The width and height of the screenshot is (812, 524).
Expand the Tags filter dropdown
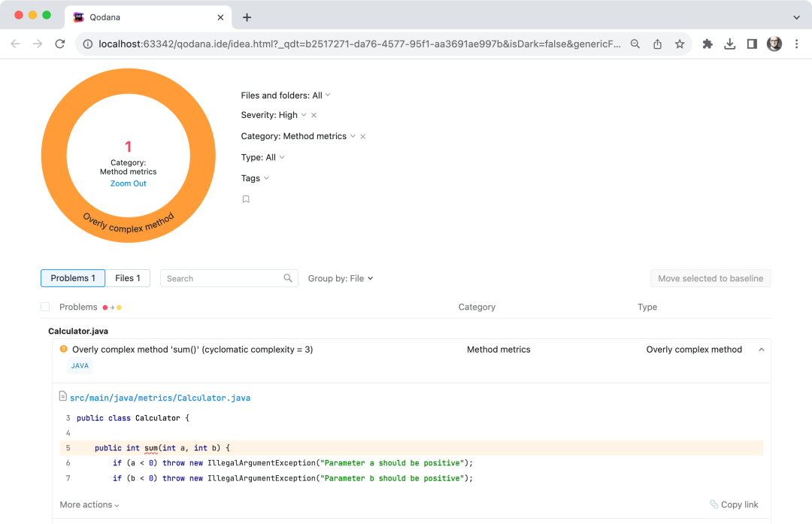click(255, 178)
